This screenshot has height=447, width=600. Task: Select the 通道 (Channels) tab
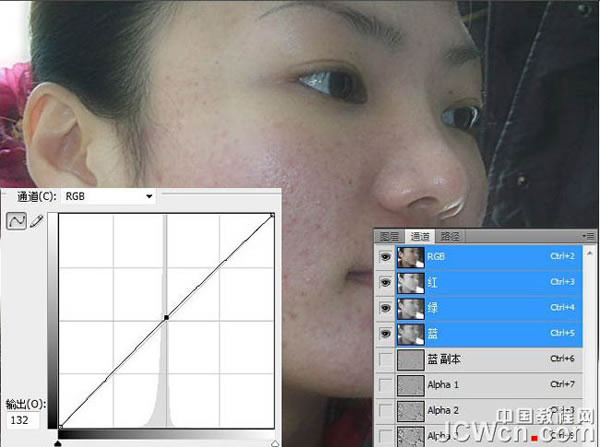pyautogui.click(x=420, y=236)
